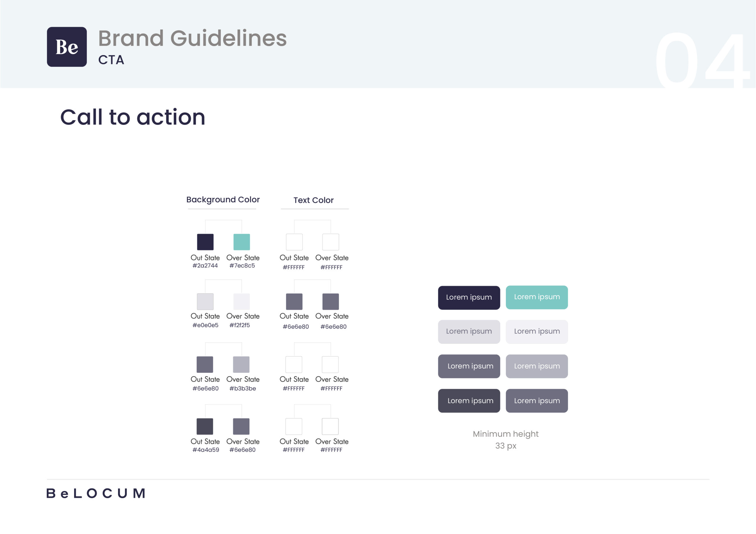This screenshot has height=534, width=756.
Task: Select the #2a2744 dark navy swatch
Action: [205, 242]
